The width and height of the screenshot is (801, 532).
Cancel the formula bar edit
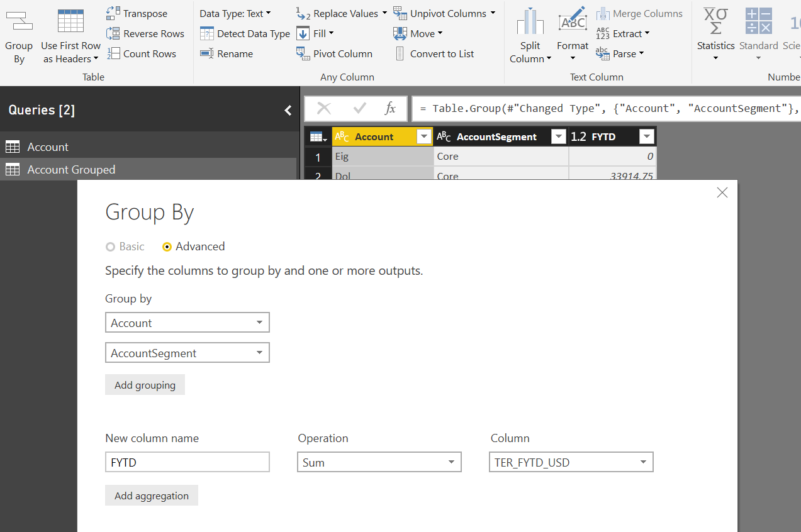click(x=324, y=108)
